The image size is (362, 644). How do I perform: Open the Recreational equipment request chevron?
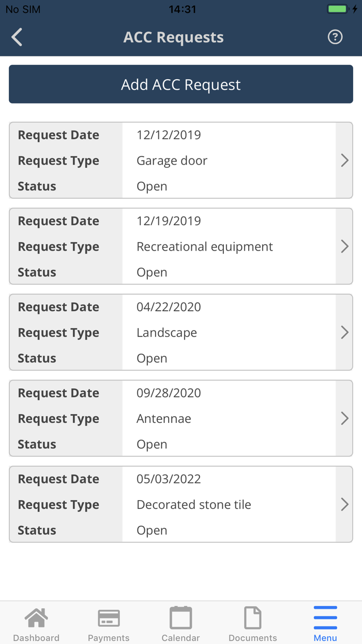point(344,246)
